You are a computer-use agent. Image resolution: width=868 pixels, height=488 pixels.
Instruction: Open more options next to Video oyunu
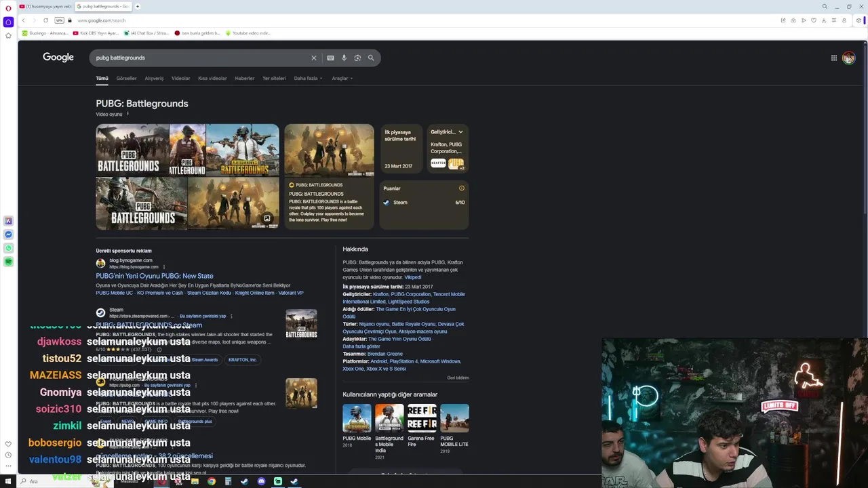click(x=127, y=114)
